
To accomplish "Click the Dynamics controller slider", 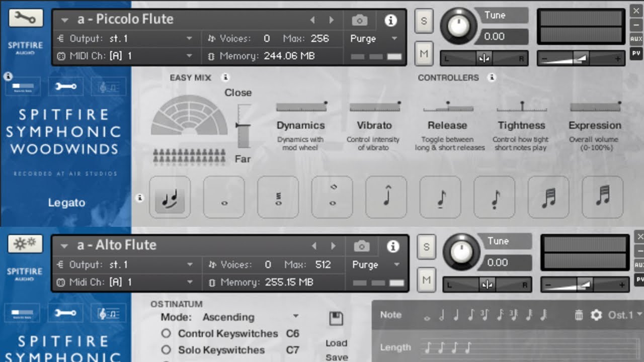I will [x=302, y=106].
